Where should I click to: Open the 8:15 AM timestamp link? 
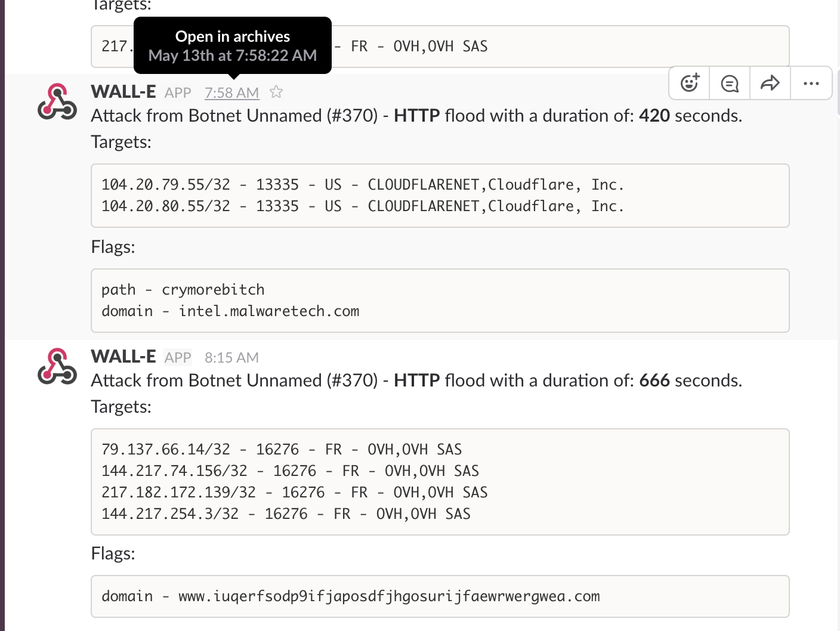231,358
